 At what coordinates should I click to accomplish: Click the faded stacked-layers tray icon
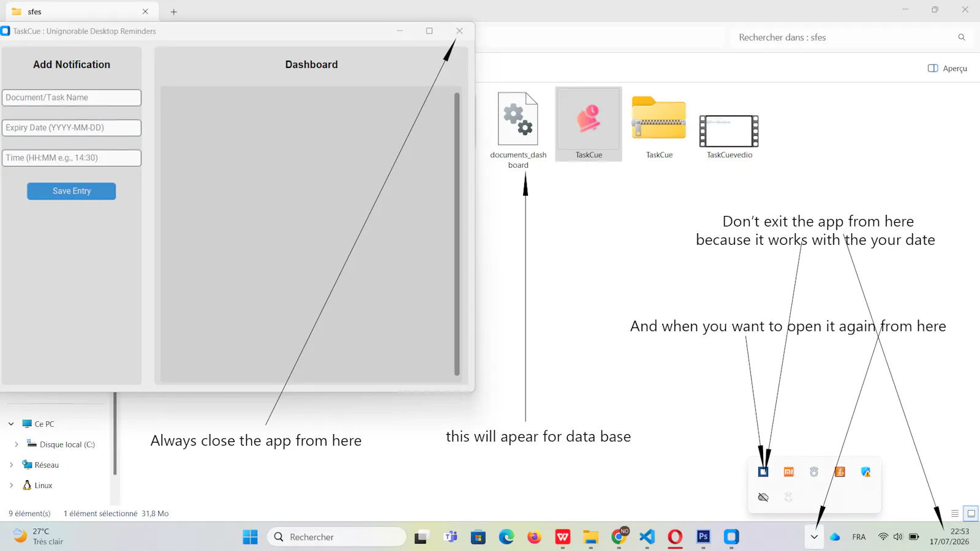click(x=789, y=497)
